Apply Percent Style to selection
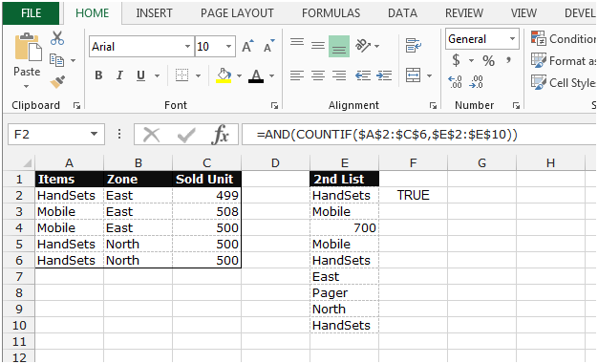 coord(488,61)
